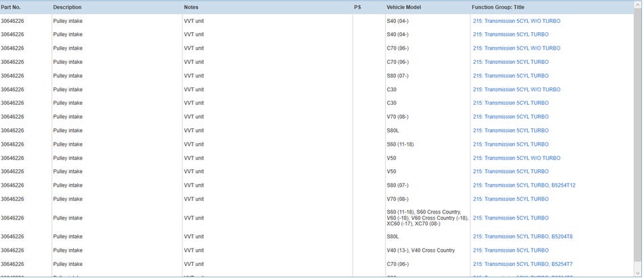Select 'Pulley intake' in the B5254T12 row

68,185
